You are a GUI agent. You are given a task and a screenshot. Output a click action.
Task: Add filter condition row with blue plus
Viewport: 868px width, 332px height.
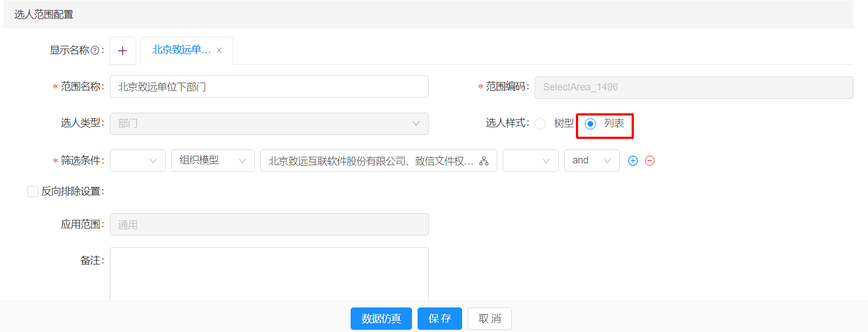[x=633, y=161]
